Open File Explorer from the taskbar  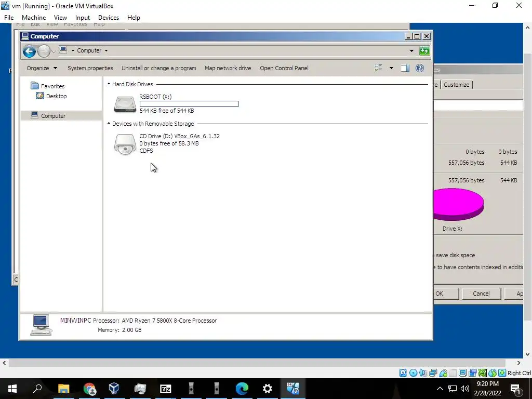tap(64, 389)
